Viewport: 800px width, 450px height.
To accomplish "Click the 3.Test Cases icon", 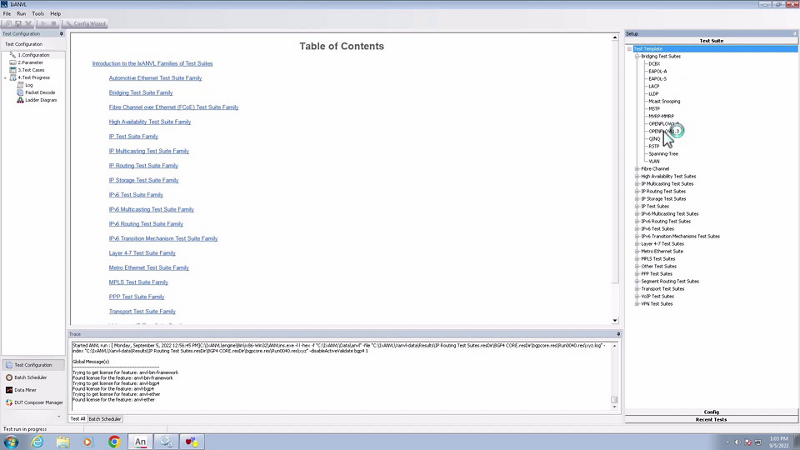I will pyautogui.click(x=13, y=70).
